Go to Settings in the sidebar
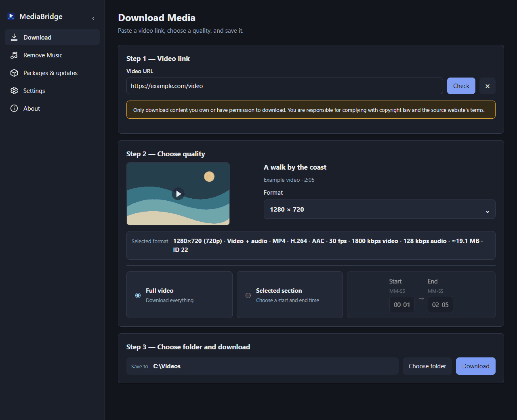Image resolution: width=517 pixels, height=420 pixels. coord(52,90)
